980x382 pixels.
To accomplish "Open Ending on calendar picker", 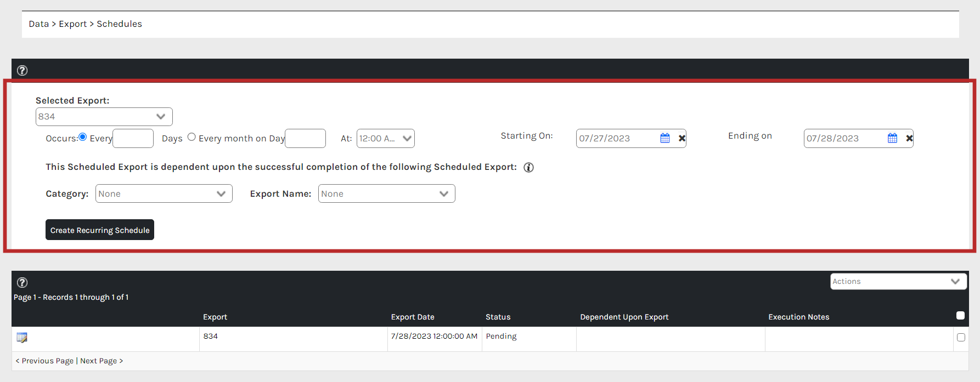I will 893,138.
